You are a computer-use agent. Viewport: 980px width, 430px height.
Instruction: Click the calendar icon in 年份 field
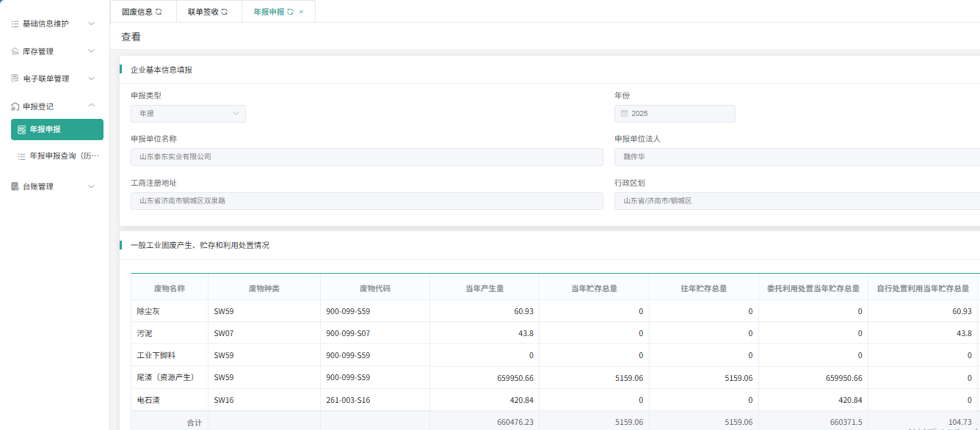pyautogui.click(x=624, y=114)
